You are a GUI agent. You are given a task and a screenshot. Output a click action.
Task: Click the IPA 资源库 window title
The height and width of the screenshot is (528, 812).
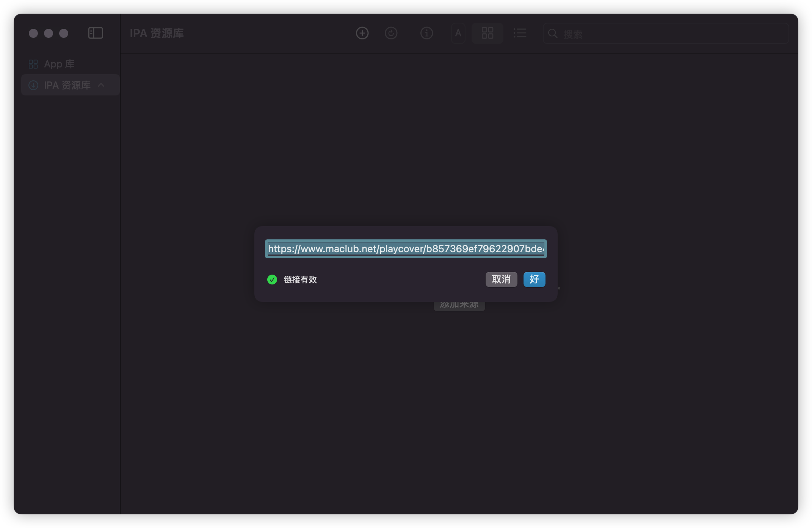157,33
